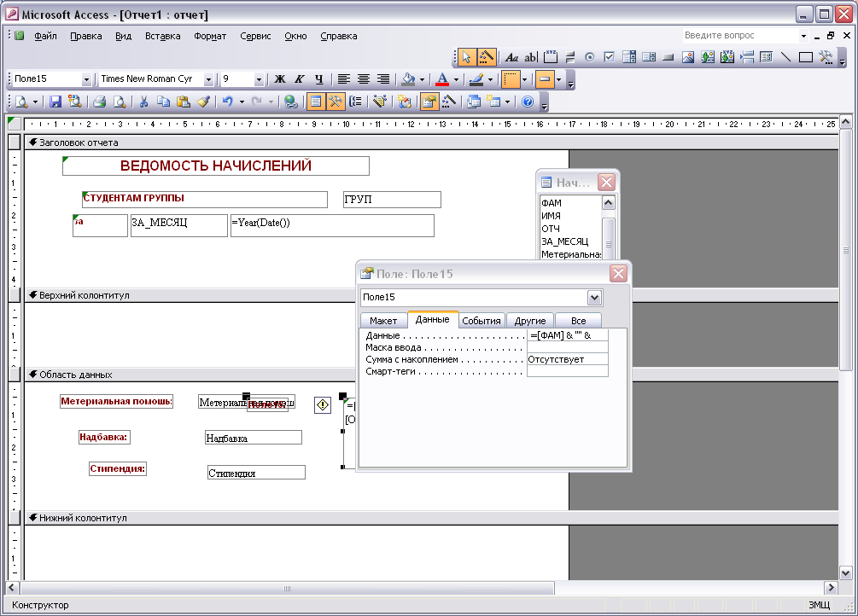Select the Rectangle drawing tool
The width and height of the screenshot is (858, 616).
point(805,57)
